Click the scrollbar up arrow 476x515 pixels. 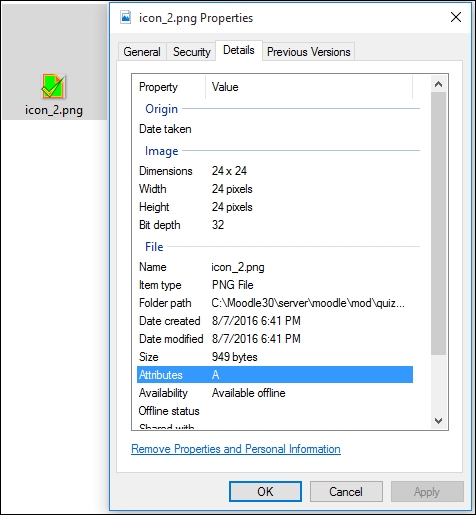pyautogui.click(x=438, y=84)
